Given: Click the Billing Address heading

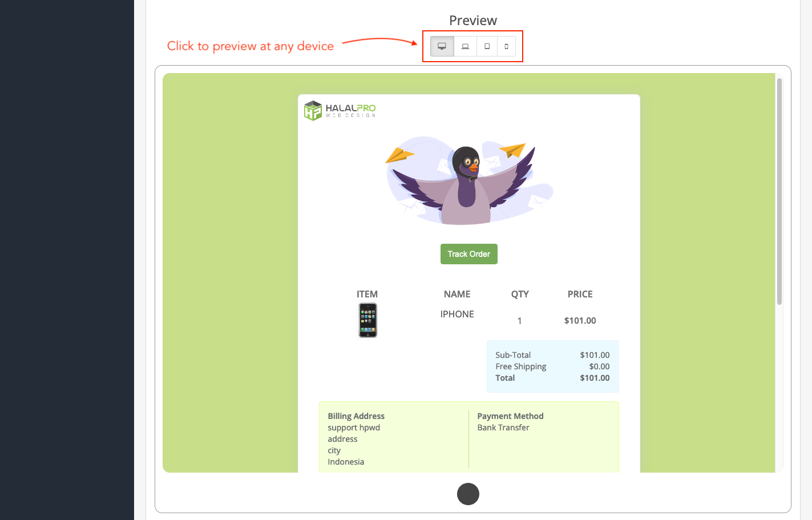Looking at the screenshot, I should [356, 416].
